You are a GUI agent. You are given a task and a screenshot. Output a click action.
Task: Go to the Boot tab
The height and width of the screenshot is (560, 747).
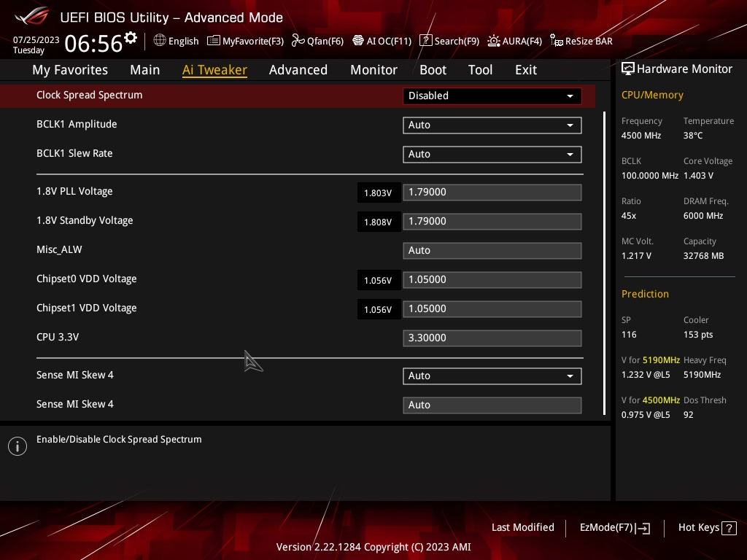433,70
